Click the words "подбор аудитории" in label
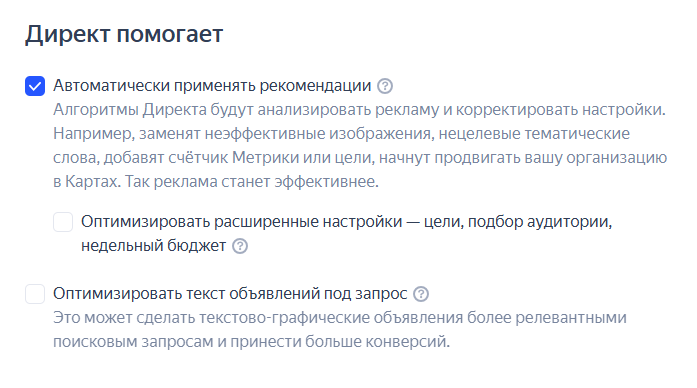This screenshot has height=388, width=697. [540, 221]
